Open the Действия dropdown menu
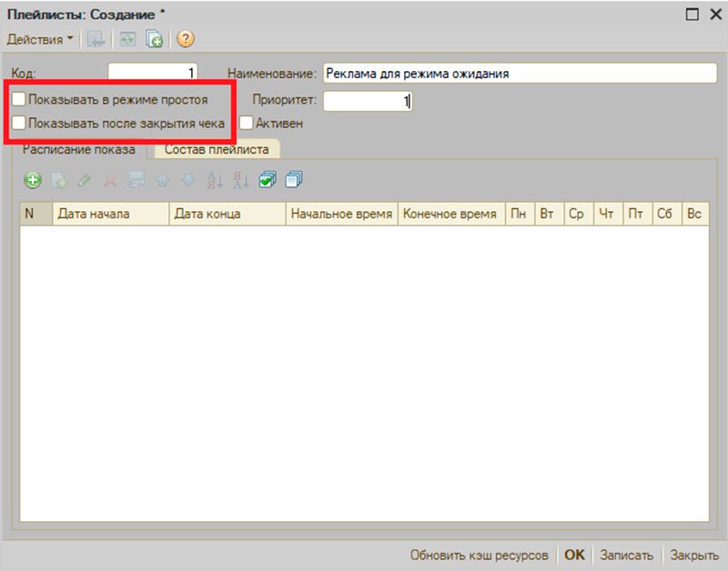728x571 pixels. [40, 39]
